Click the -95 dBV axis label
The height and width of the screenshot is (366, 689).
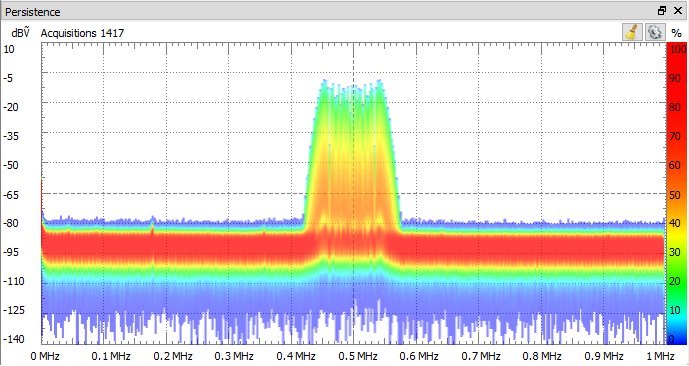click(11, 252)
